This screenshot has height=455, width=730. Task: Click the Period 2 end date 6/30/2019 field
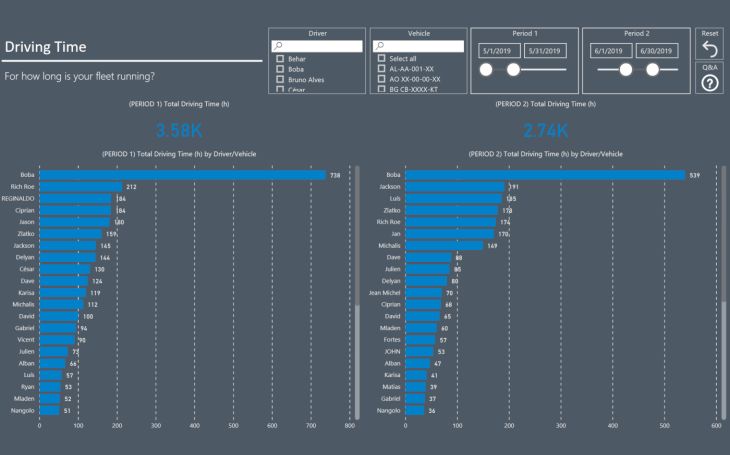656,51
